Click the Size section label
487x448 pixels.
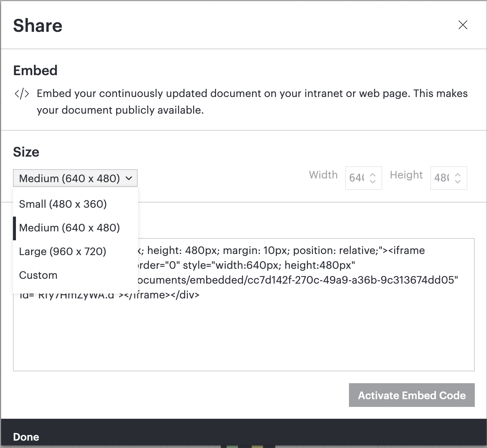26,152
